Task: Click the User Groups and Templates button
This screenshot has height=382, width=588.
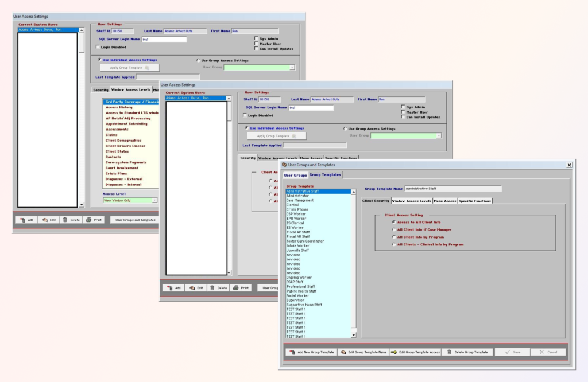Action: click(x=134, y=220)
